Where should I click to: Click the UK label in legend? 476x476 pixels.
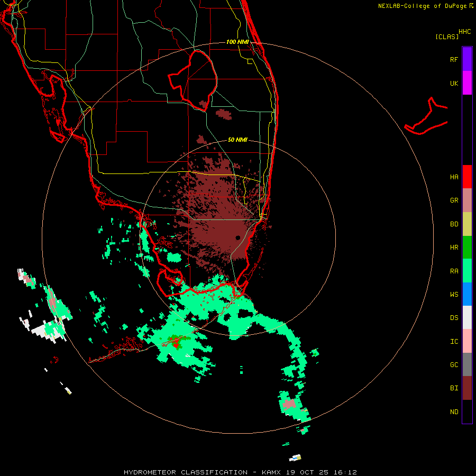point(454,84)
